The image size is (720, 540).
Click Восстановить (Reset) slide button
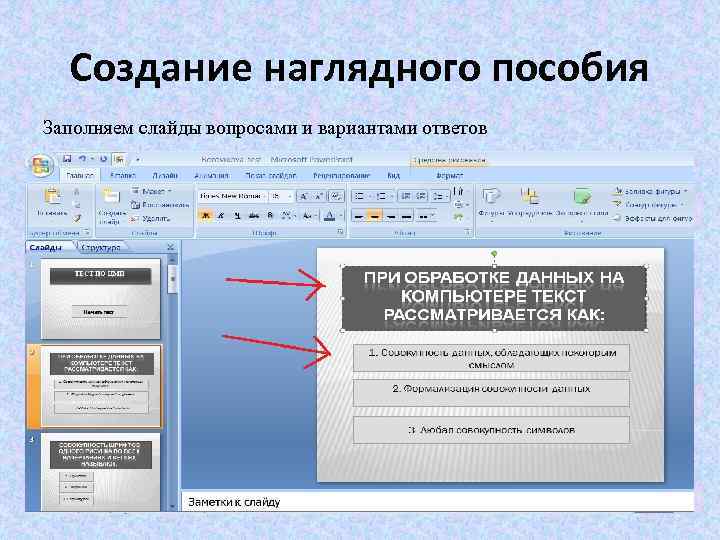(159, 205)
